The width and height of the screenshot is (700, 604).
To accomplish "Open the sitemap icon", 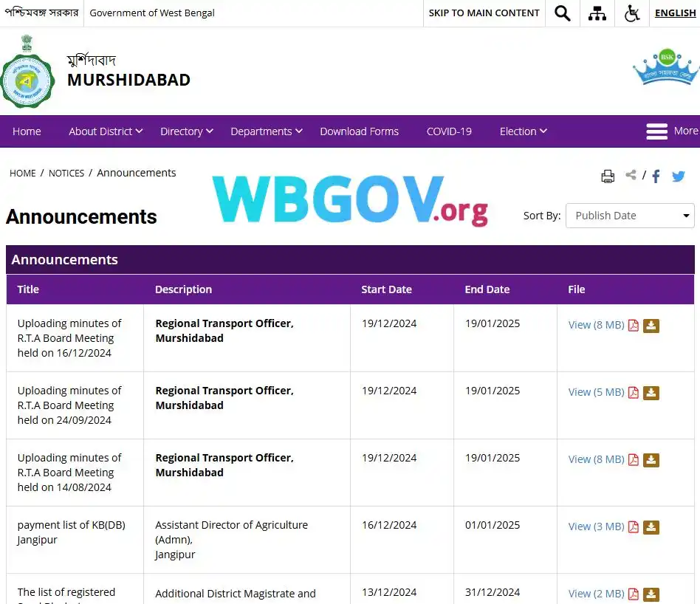I will pos(597,13).
